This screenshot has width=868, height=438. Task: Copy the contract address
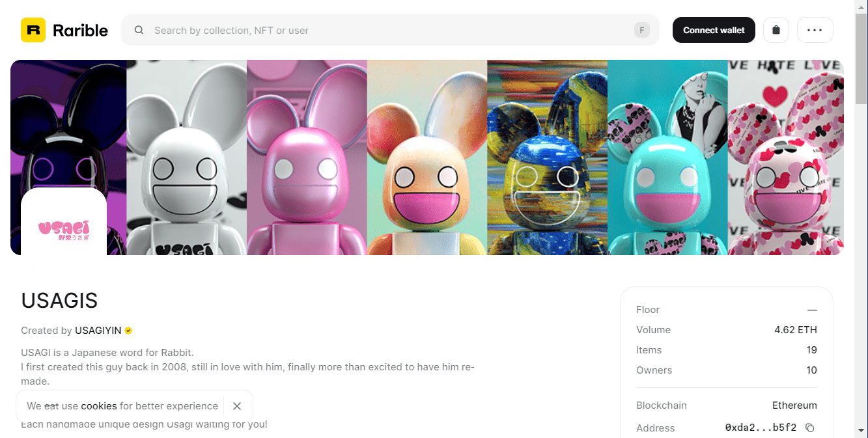[x=809, y=428]
